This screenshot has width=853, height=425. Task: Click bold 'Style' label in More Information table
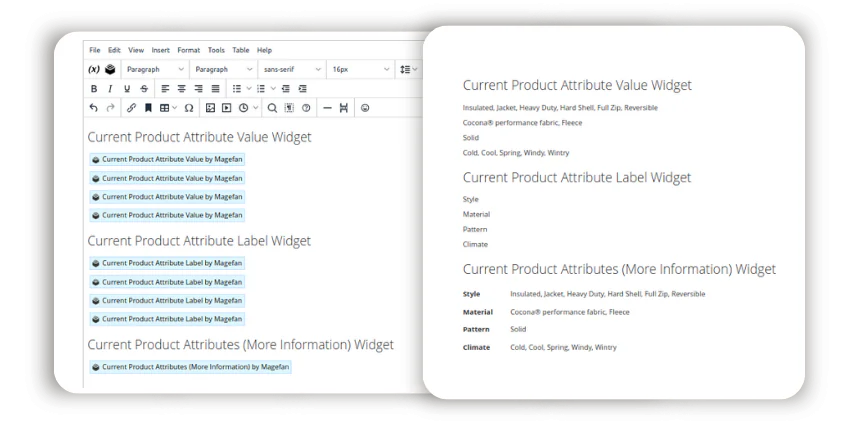click(471, 294)
